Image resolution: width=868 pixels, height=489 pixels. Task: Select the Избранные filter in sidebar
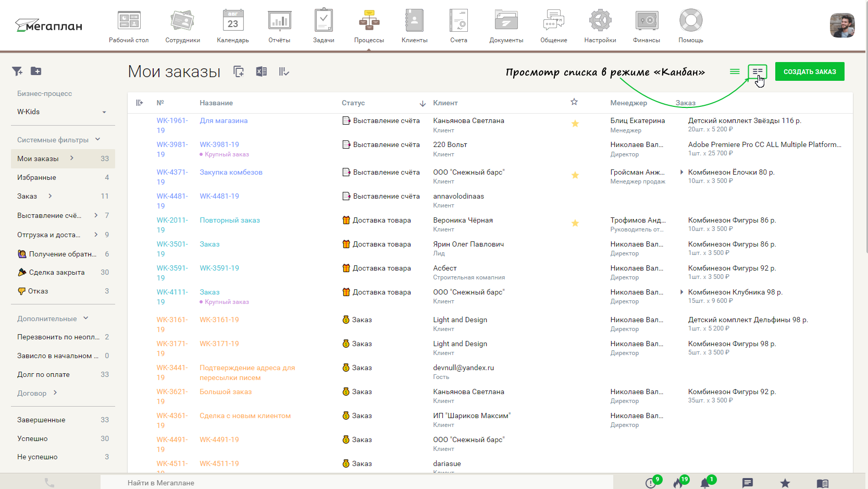(36, 177)
